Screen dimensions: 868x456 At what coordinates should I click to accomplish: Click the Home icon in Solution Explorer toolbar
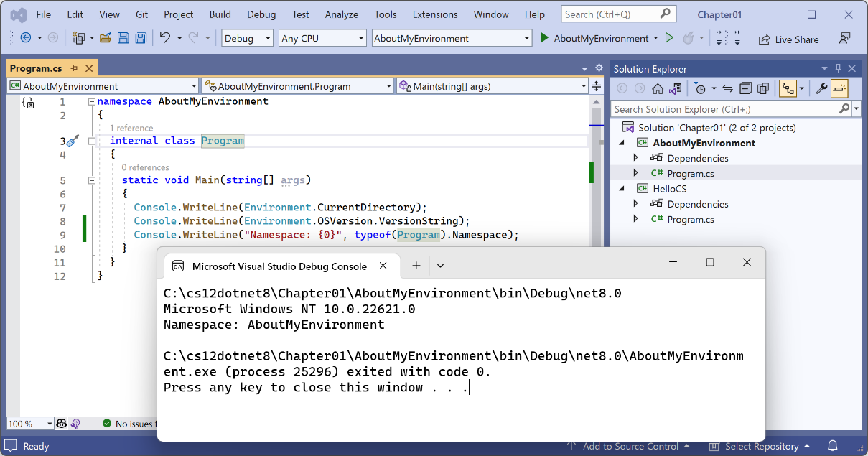coord(658,89)
